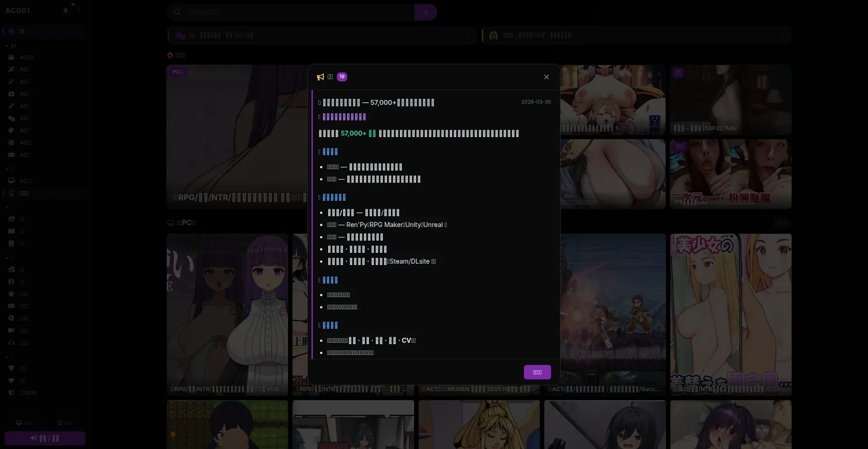Expand the chevron on the 100 banner
The width and height of the screenshot is (868, 449).
783,35
